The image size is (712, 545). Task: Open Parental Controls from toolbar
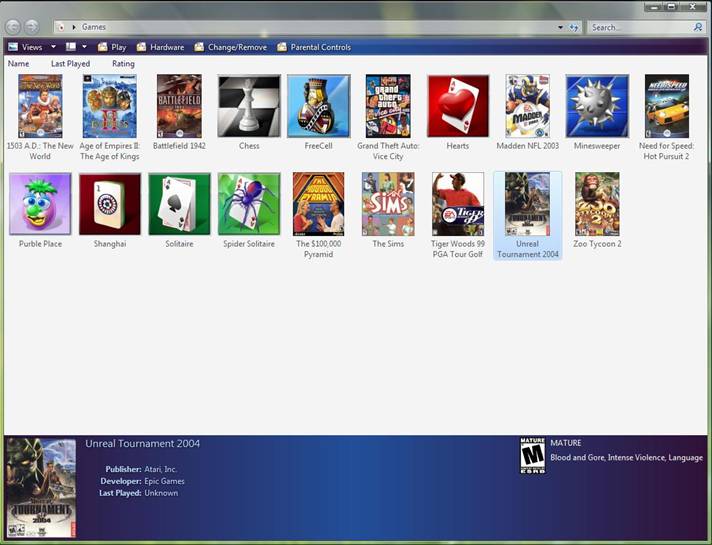[x=314, y=47]
